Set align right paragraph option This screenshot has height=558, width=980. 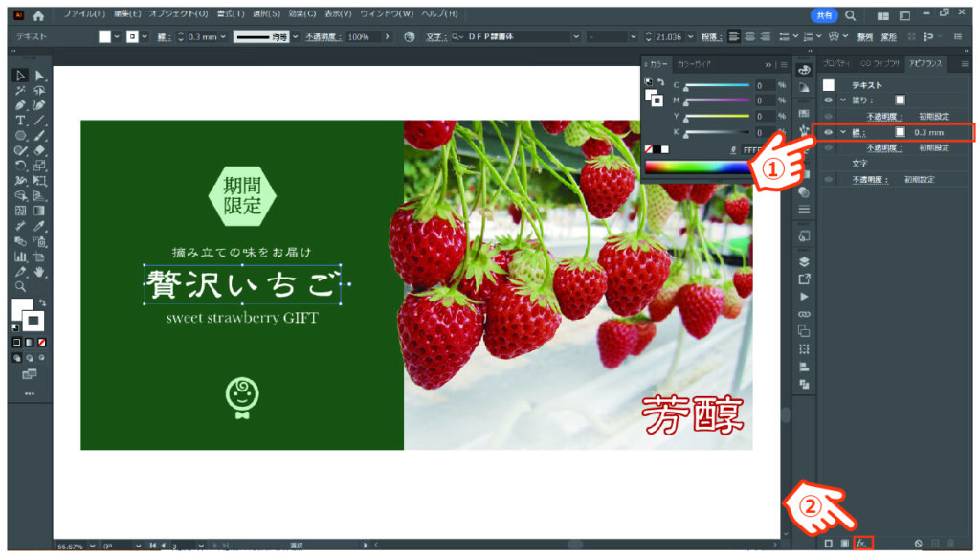coord(765,37)
